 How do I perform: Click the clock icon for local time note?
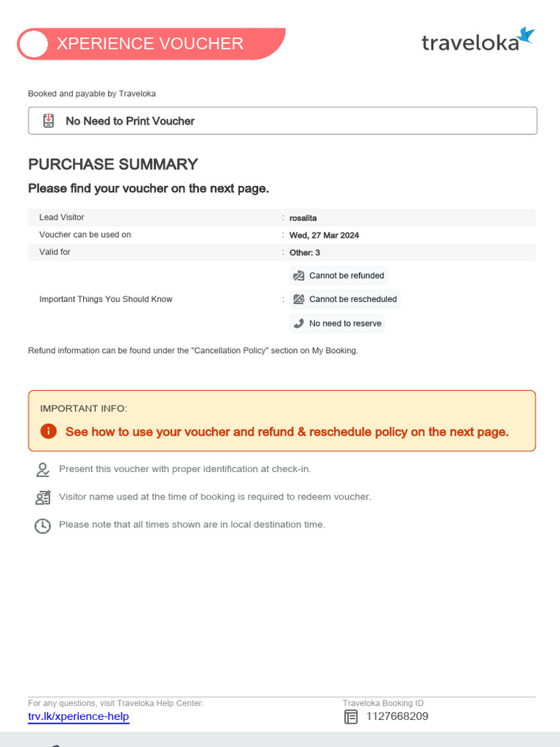42,526
